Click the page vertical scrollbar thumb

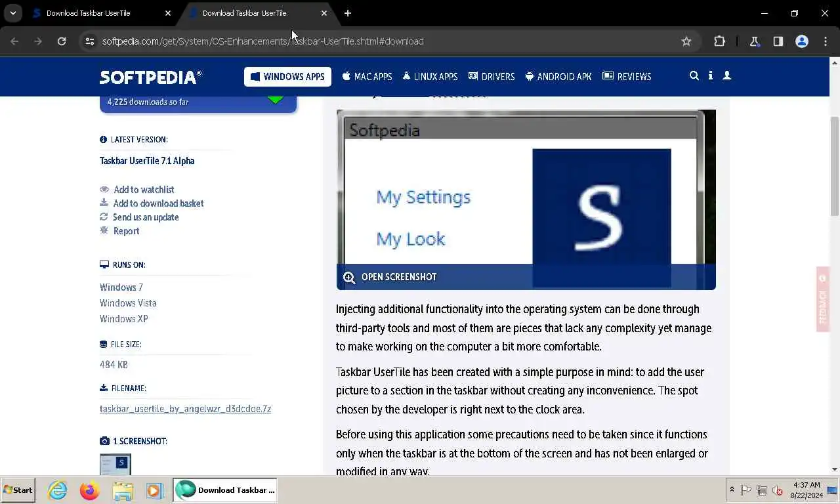click(x=835, y=166)
